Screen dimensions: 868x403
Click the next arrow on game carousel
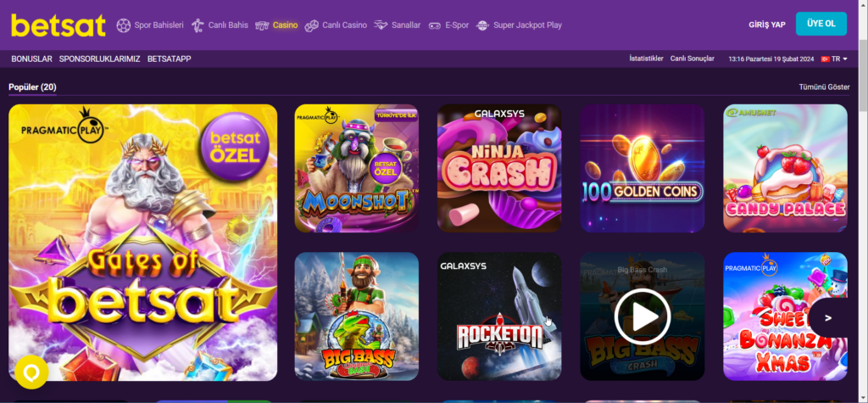coord(828,317)
